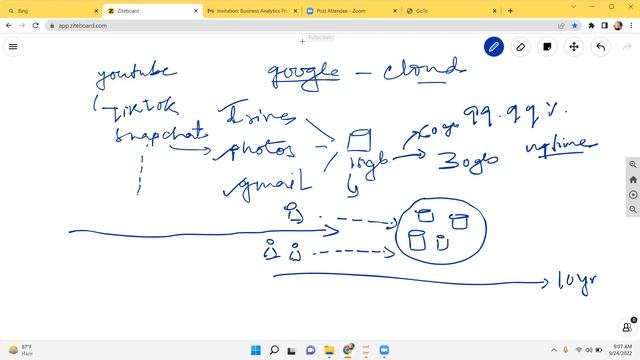Open the Chrome three-dot menu
Image resolution: width=640 pixels, height=360 pixels.
click(631, 26)
